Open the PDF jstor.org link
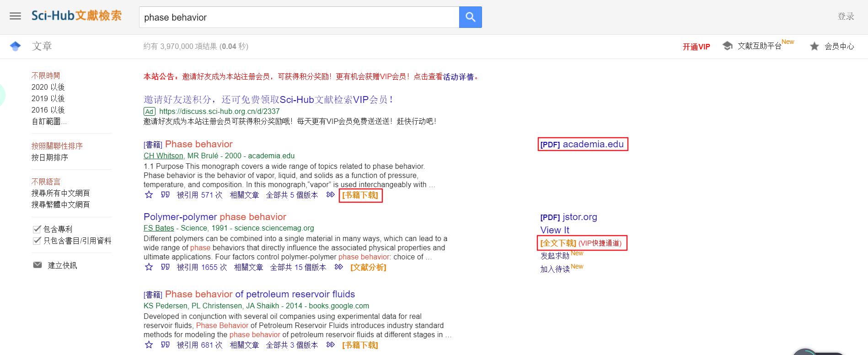Viewport: 868px width, 355px height. pos(568,217)
